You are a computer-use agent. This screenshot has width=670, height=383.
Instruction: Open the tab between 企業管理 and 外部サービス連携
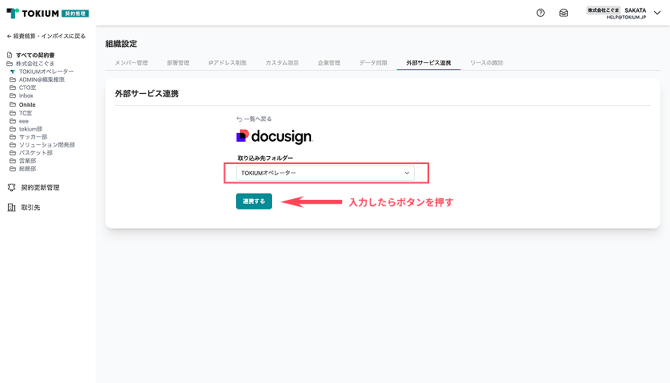tap(373, 63)
